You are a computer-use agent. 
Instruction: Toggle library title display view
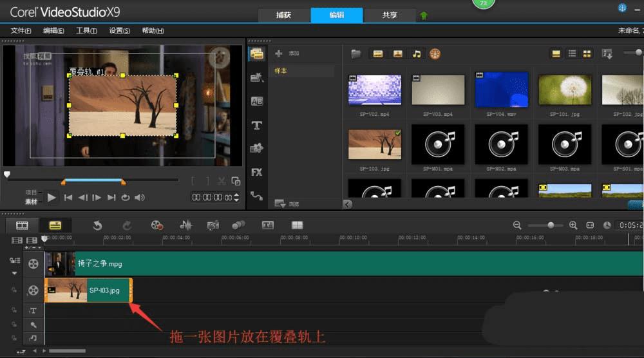point(556,54)
